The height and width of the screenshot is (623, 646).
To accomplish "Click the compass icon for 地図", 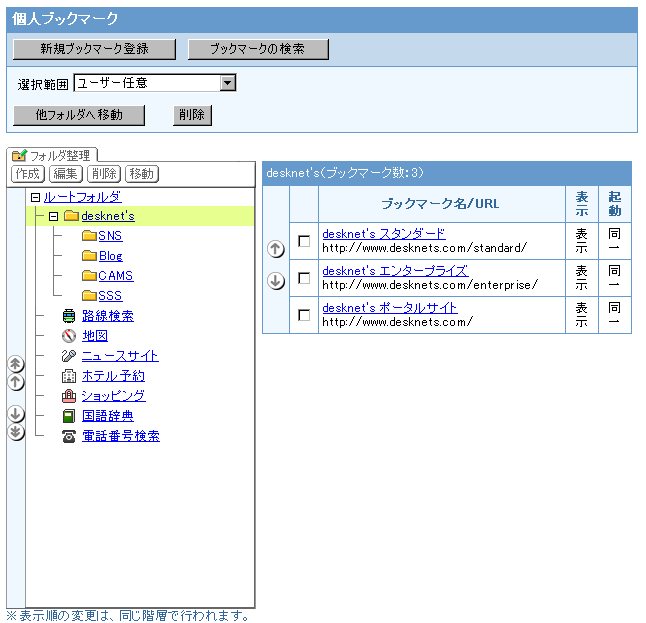I will (x=69, y=336).
